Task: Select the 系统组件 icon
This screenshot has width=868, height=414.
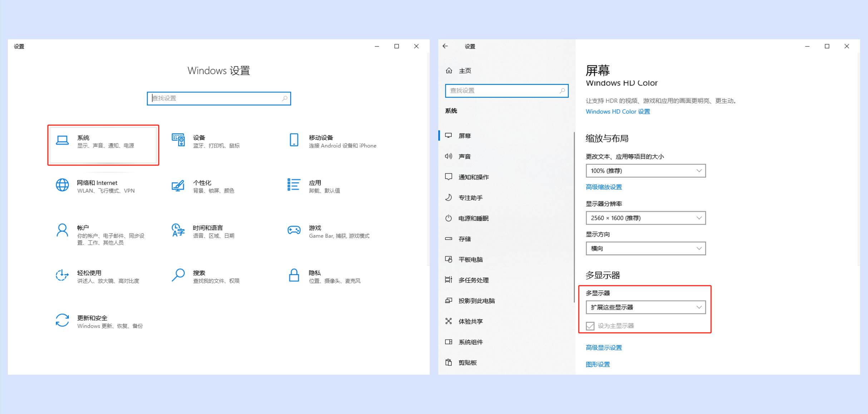Action: 449,342
